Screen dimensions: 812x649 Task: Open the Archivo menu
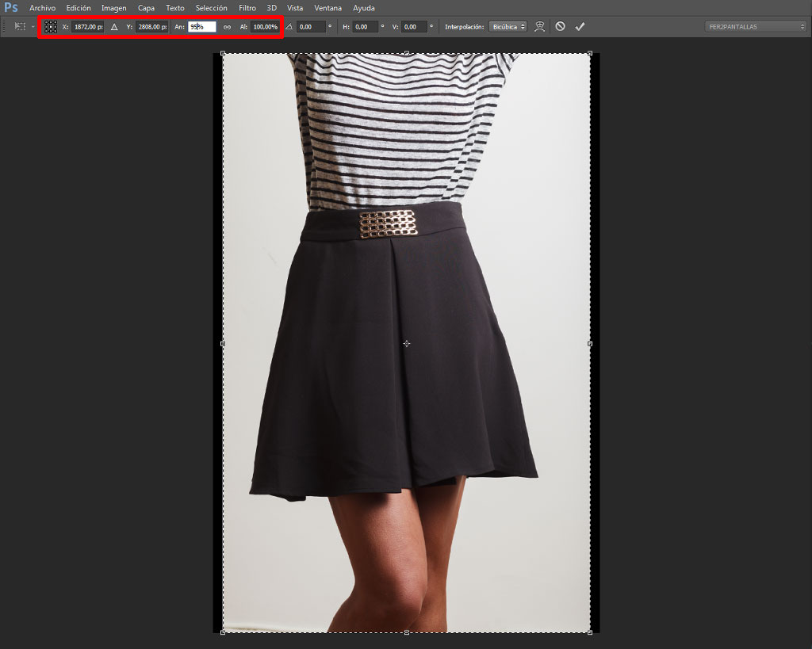coord(43,8)
